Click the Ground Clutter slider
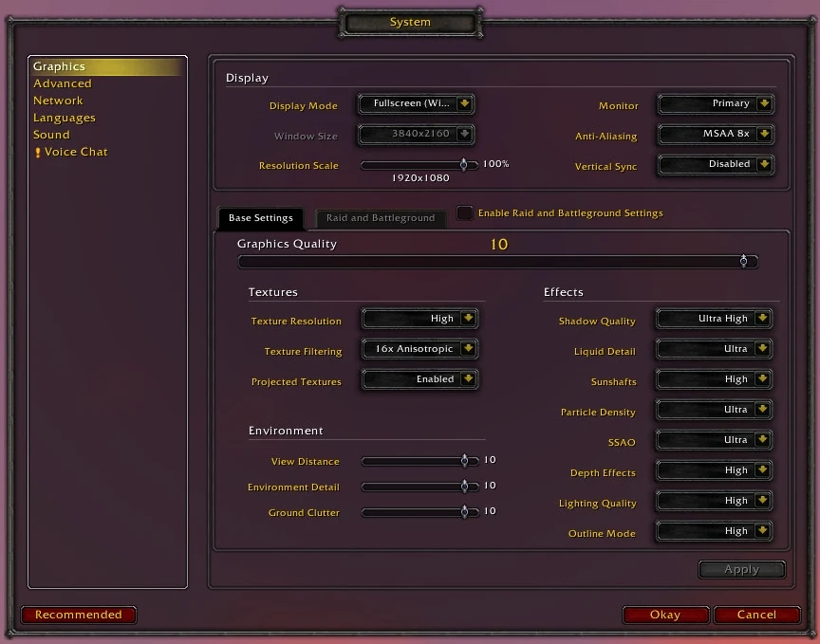820x644 pixels. click(x=419, y=512)
